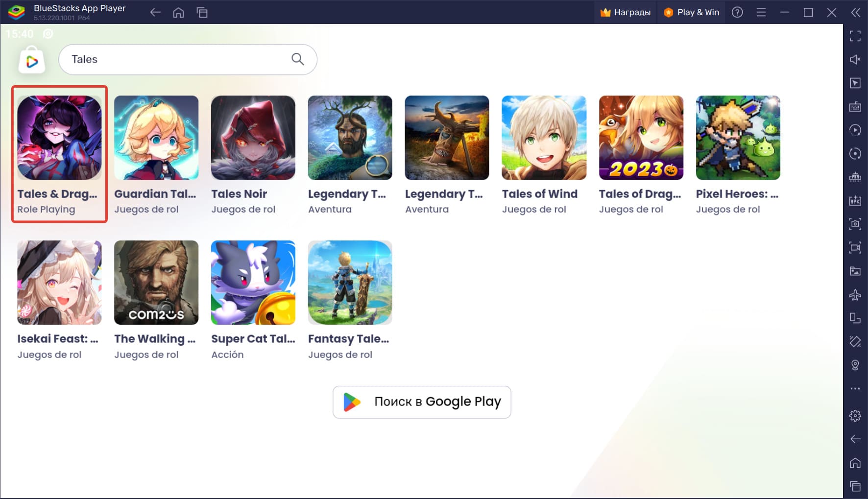Click the Pixel Heroes: ... title text
The width and height of the screenshot is (868, 499).
point(737,194)
